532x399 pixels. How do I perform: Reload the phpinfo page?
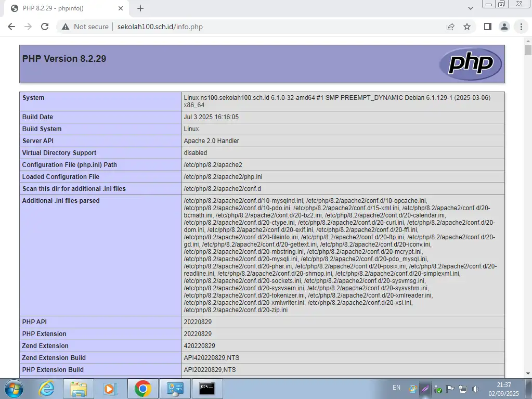coord(45,27)
